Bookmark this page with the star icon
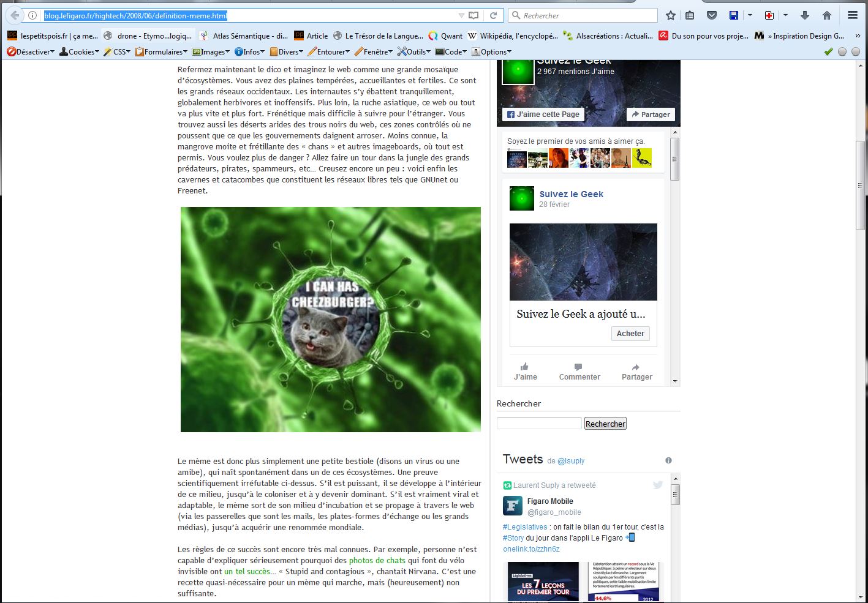 click(671, 15)
